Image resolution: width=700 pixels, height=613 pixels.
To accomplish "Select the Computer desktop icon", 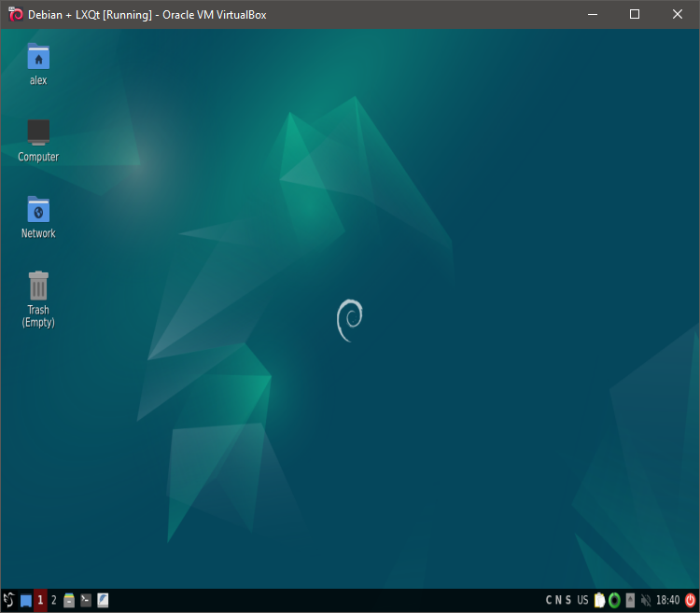I will pyautogui.click(x=38, y=132).
